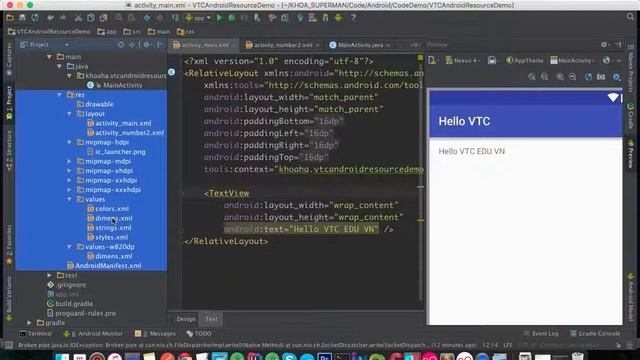Open the MainActivity association dropdown
The image size is (640, 360).
click(x=572, y=60)
